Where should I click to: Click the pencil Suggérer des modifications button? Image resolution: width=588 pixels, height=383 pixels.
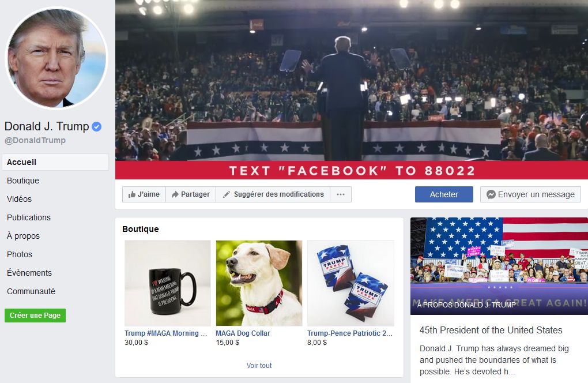tap(273, 194)
